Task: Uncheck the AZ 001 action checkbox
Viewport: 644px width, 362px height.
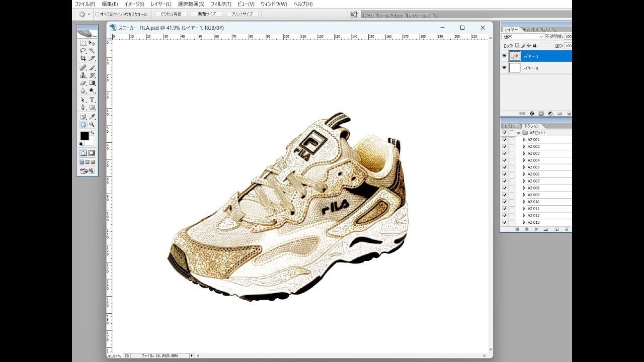Action: coord(505,140)
